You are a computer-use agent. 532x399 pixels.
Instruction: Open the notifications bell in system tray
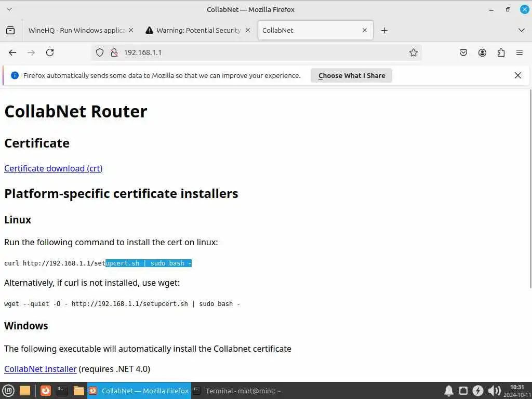point(448,391)
